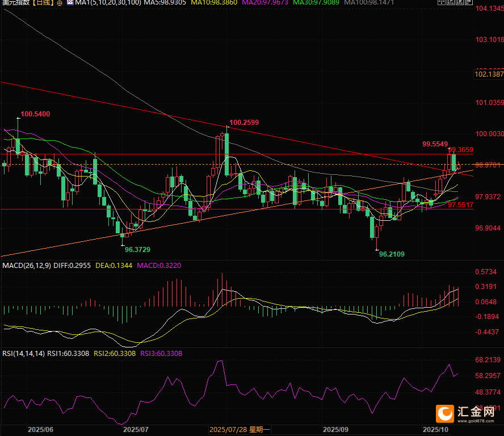Screen dimensions: 504x436
Task: Click the 2025/10 label on time axis
Action: pyautogui.click(x=436, y=430)
